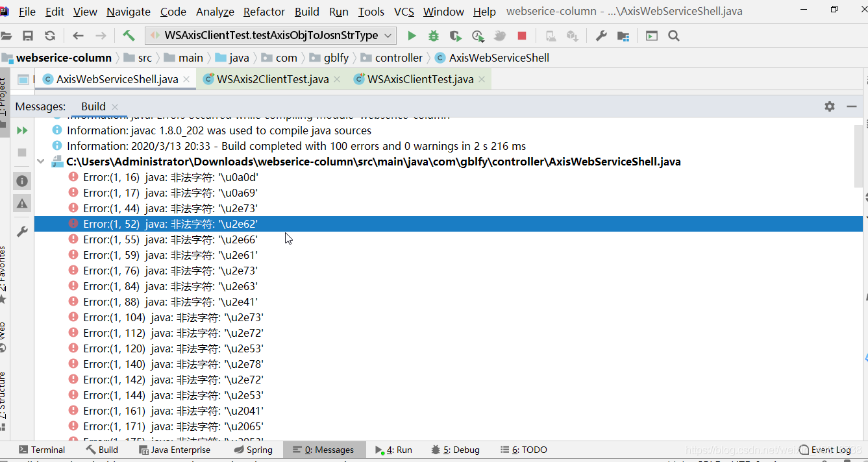This screenshot has width=868, height=462.
Task: Open the Refactor menu
Action: pos(264,12)
